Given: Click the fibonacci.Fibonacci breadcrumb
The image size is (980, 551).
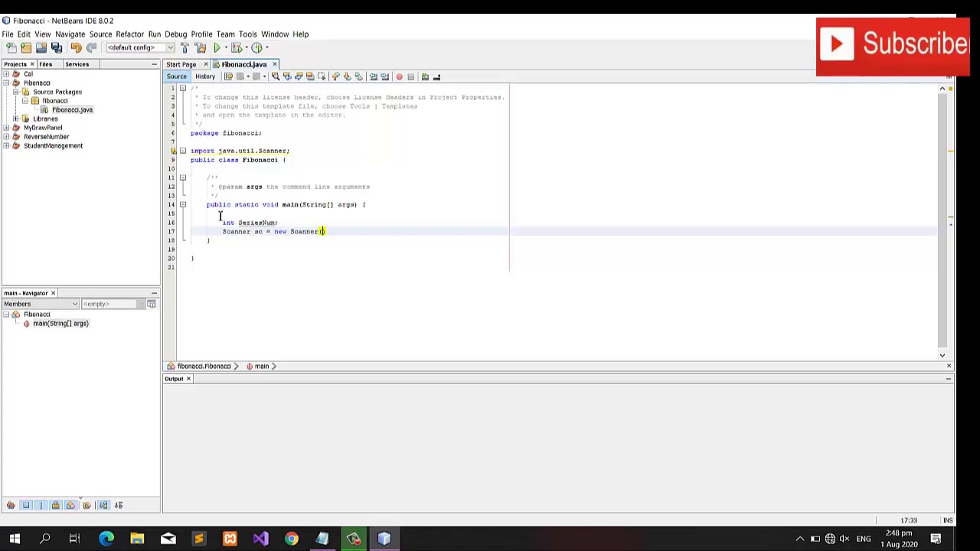Looking at the screenshot, I should pos(204,366).
